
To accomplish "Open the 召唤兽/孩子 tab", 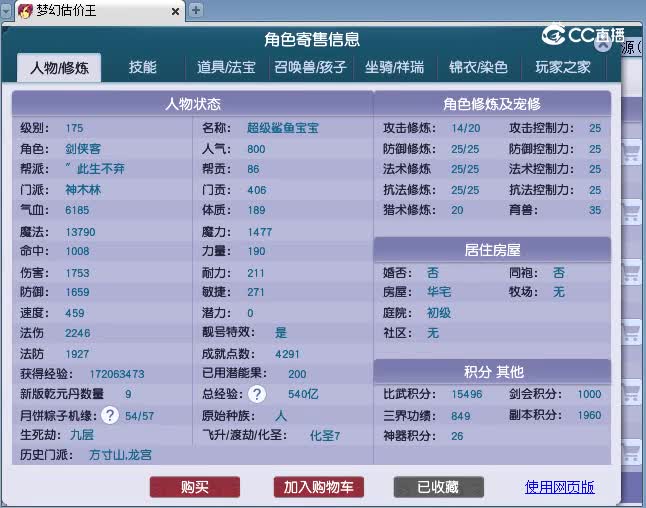I will pyautogui.click(x=311, y=67).
